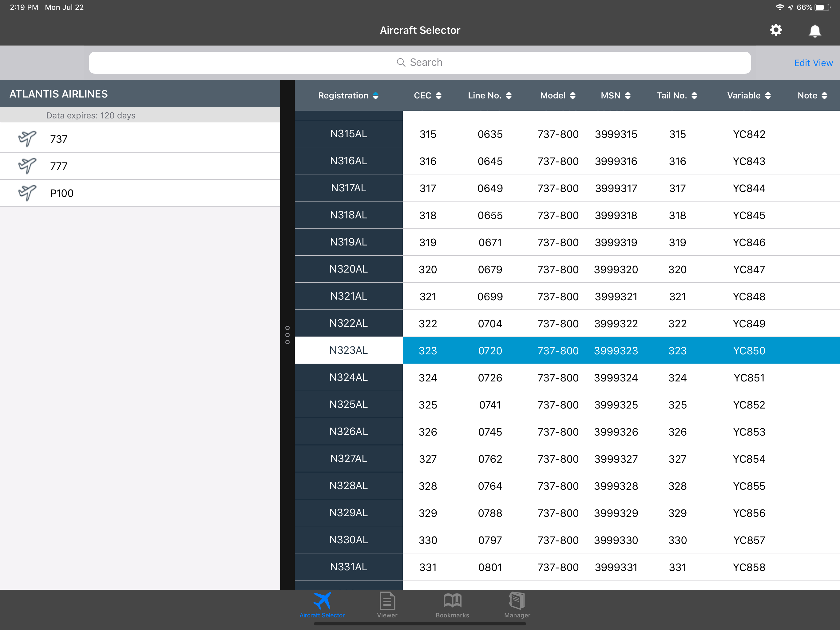
Task: Sort by Tail No. column arrows
Action: [695, 96]
